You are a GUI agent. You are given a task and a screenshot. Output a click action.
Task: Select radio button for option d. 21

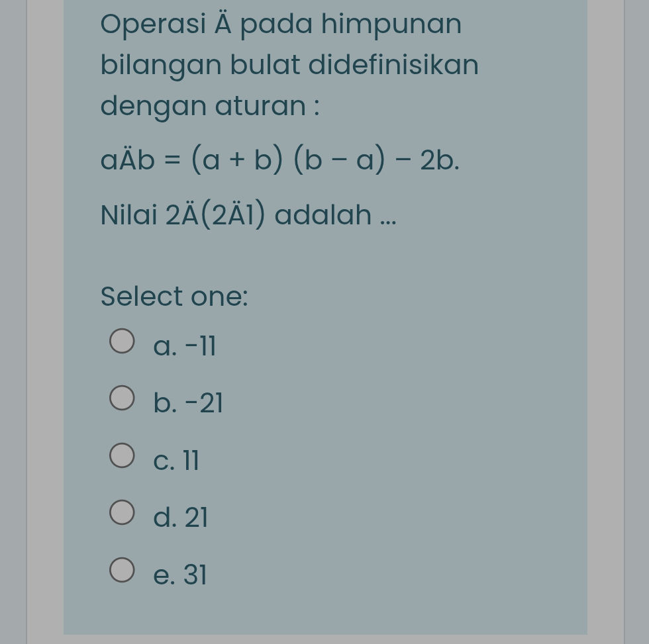pos(122,511)
